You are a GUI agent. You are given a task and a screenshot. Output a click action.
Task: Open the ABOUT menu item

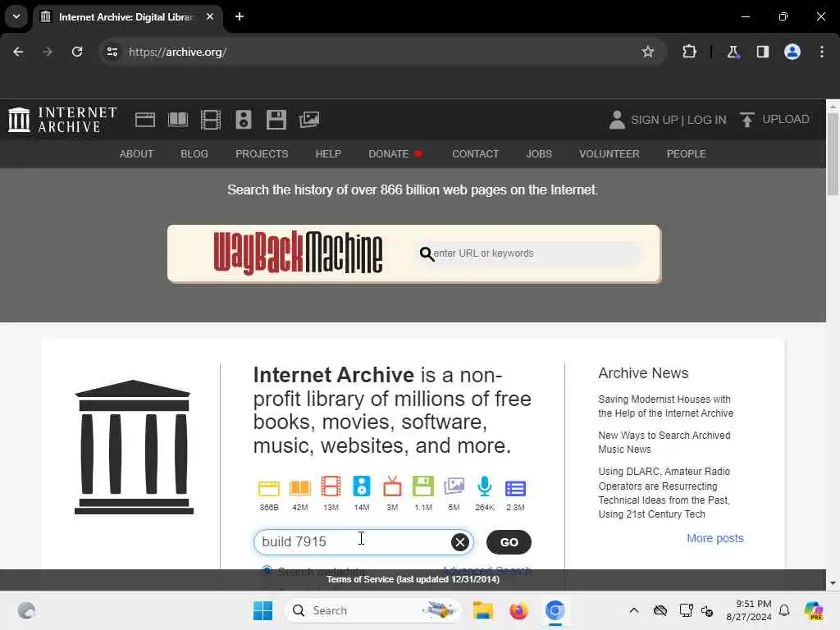click(x=137, y=153)
